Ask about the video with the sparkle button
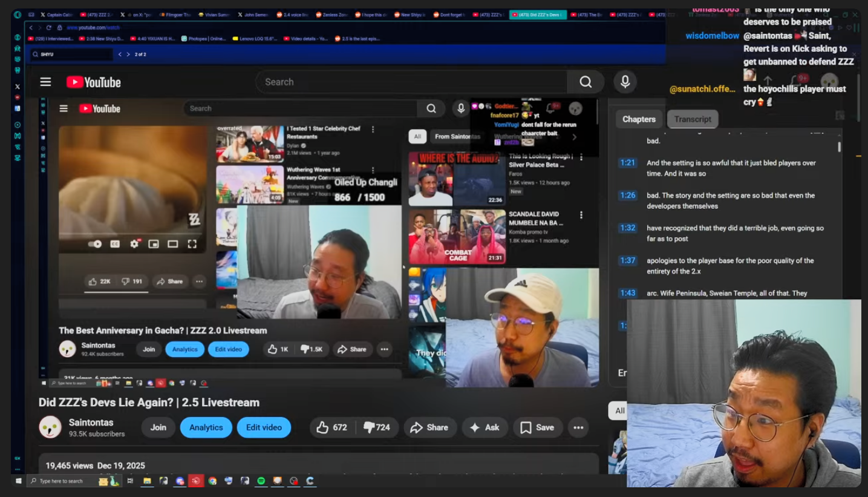This screenshot has width=868, height=497. pyautogui.click(x=485, y=427)
